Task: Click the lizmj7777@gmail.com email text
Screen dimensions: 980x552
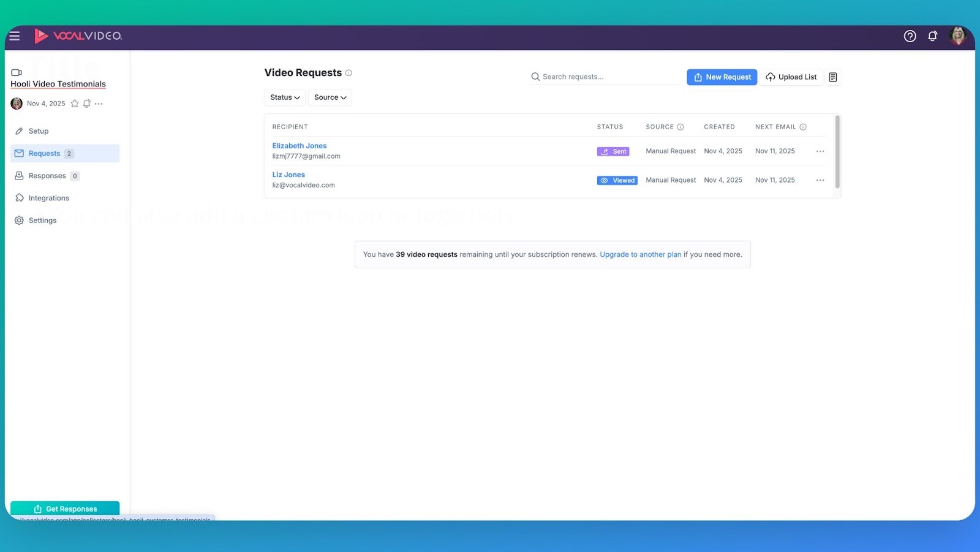Action: tap(306, 156)
